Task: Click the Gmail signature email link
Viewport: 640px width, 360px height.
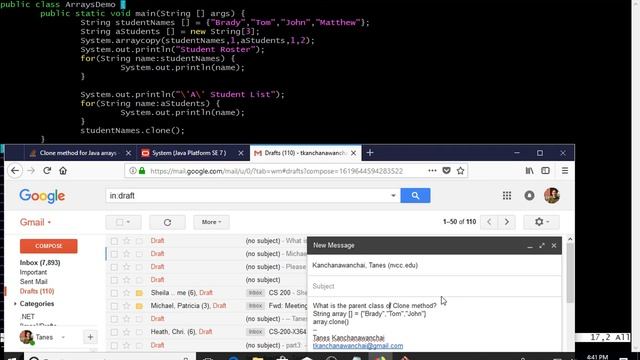Action: click(x=358, y=346)
